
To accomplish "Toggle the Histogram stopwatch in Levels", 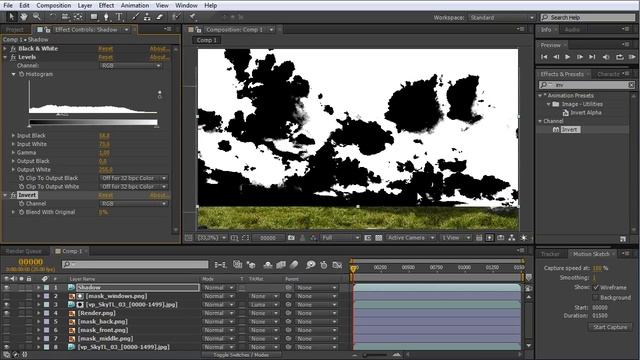I will pos(22,74).
